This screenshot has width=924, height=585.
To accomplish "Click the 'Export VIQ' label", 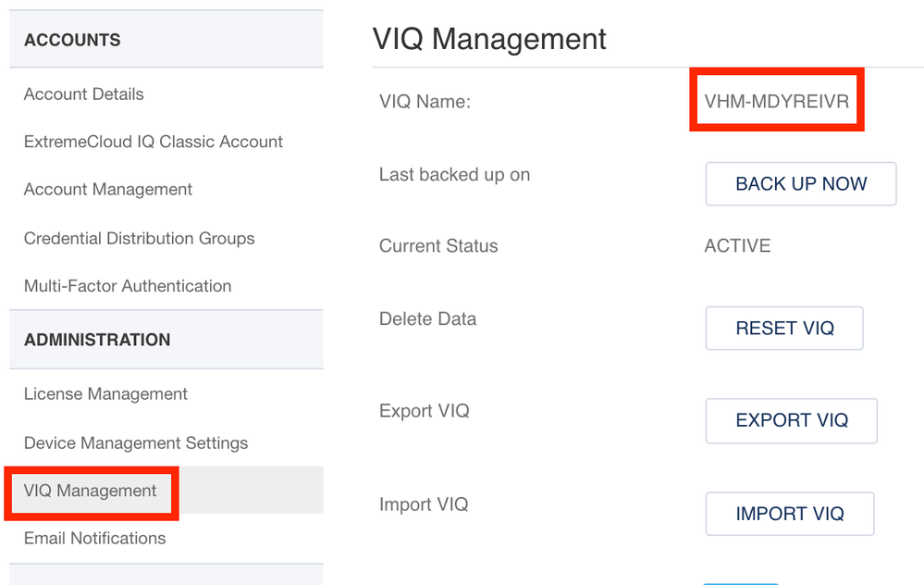I will click(x=425, y=411).
